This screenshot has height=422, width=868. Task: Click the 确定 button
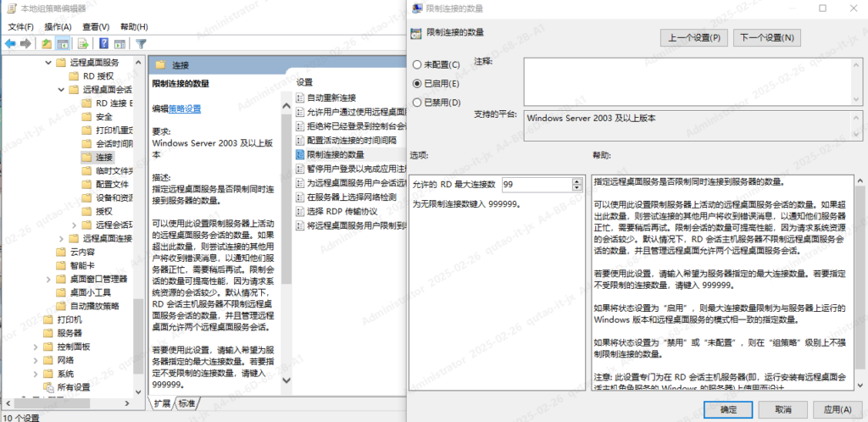[728, 409]
